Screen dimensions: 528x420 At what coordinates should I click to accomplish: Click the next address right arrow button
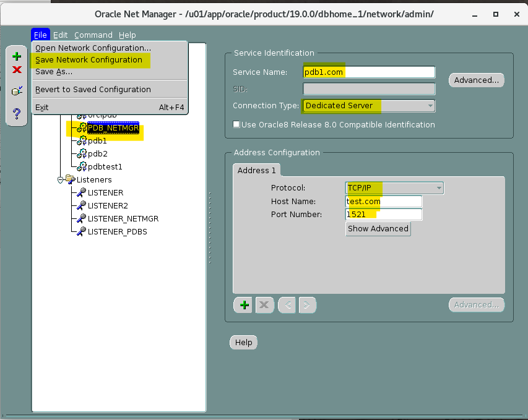pos(307,305)
